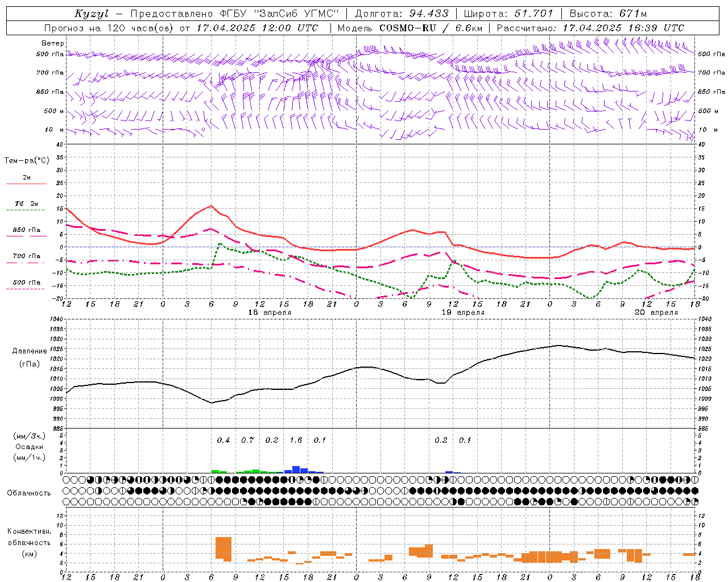Click the pink long-dash legend line under 850 гПа
The image size is (728, 582).
(x=26, y=236)
